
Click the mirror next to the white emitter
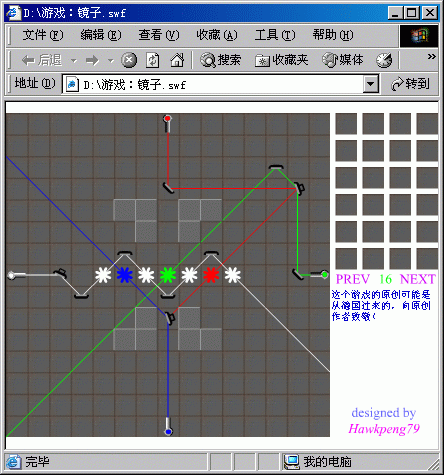[61, 273]
